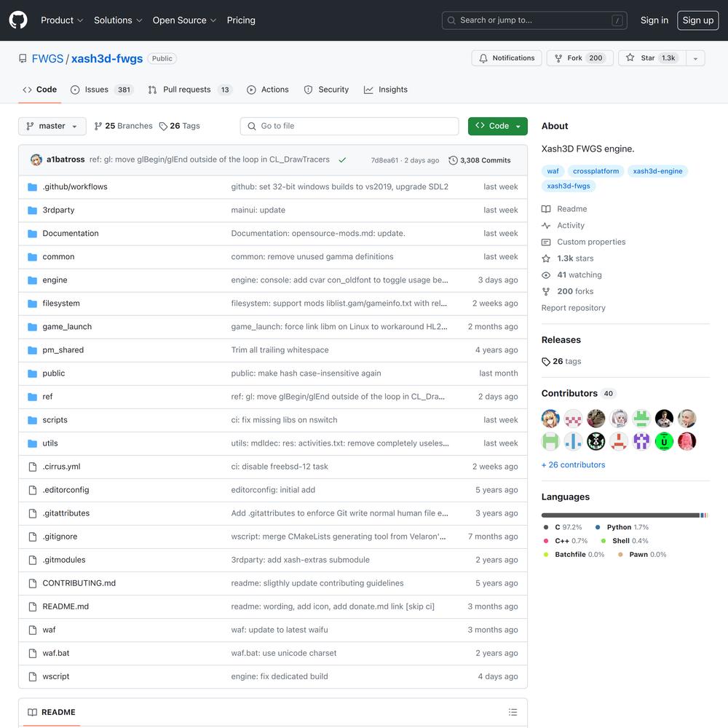Click the GitHub logo home icon
This screenshot has height=728, width=728.
coord(18,20)
